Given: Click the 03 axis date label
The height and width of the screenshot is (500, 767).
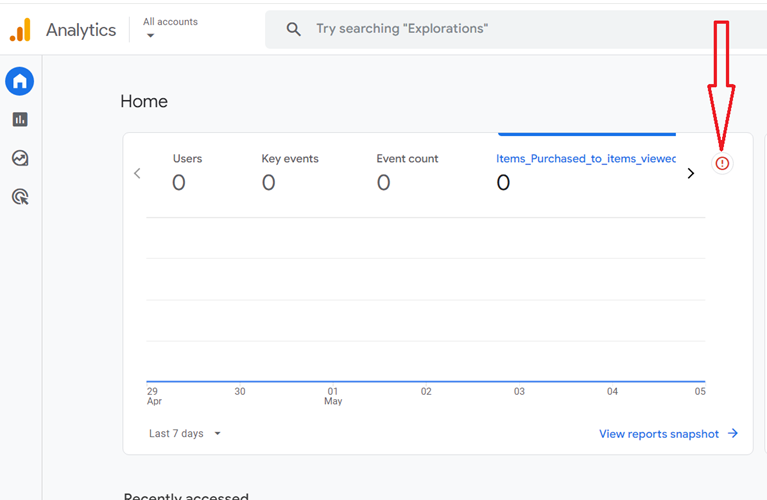Looking at the screenshot, I should pos(519,391).
